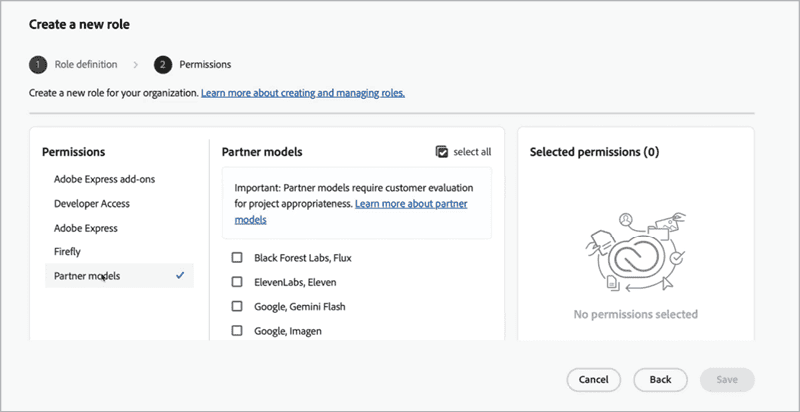Click the ElevenLabs, Eleven label
Screen dimensions: 800x412
pos(295,282)
